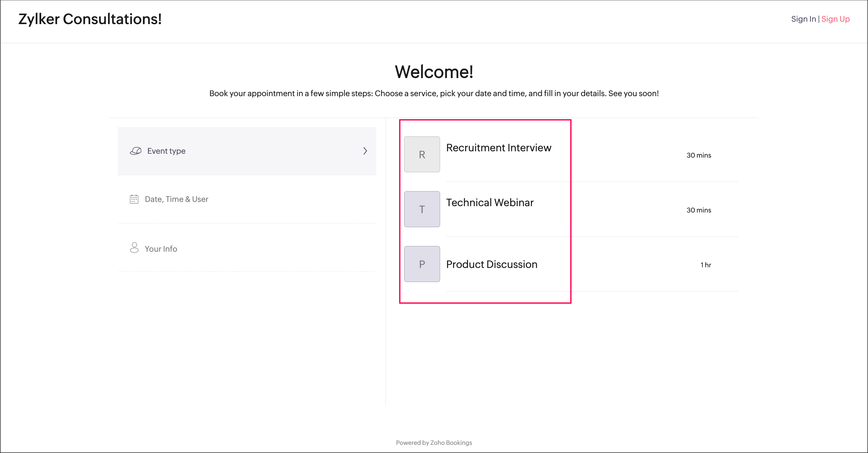Expand the Event type chevron arrow
This screenshot has width=868, height=453.
(x=365, y=151)
